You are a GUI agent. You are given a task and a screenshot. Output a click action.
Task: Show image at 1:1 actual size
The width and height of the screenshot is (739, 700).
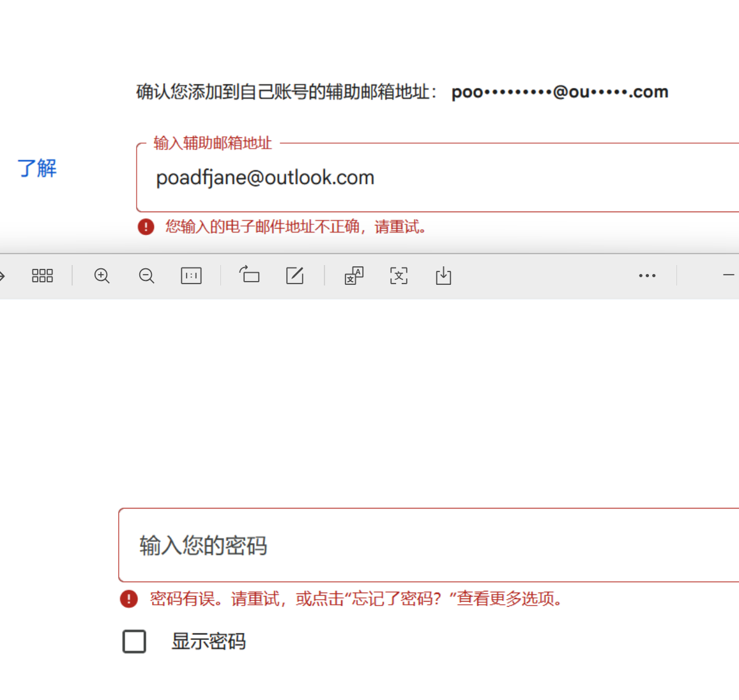coord(191,276)
